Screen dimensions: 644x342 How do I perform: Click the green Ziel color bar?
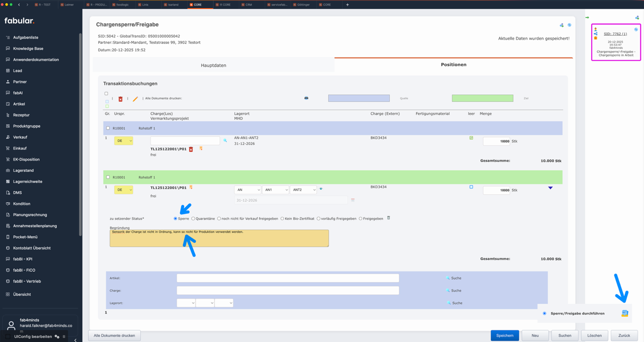pyautogui.click(x=482, y=98)
